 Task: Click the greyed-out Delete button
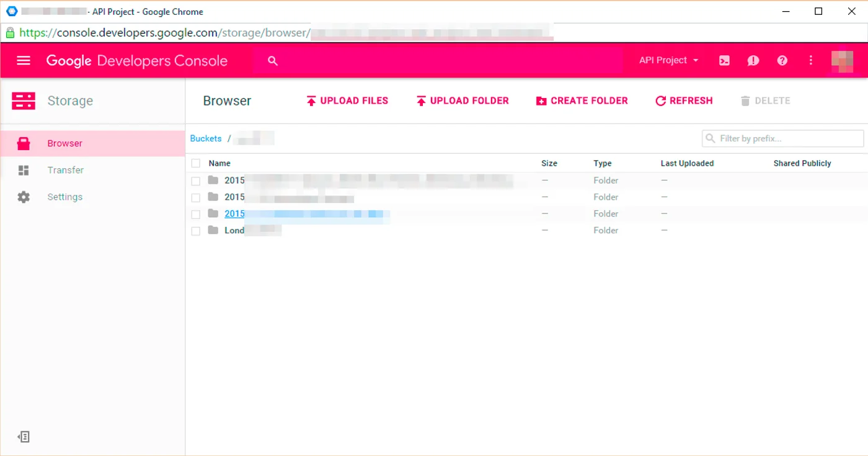765,101
